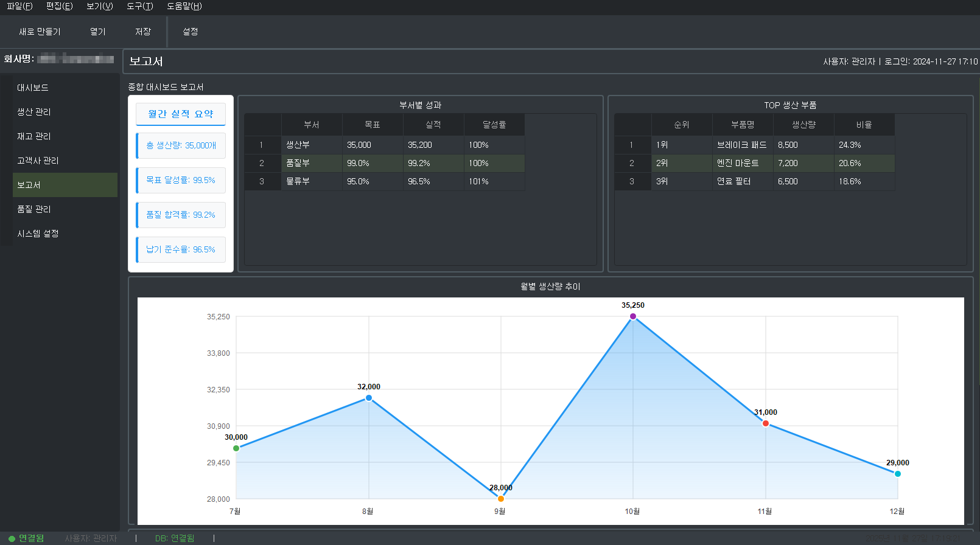The image size is (980, 545).
Task: Open the 도구(T) menu
Action: (139, 6)
